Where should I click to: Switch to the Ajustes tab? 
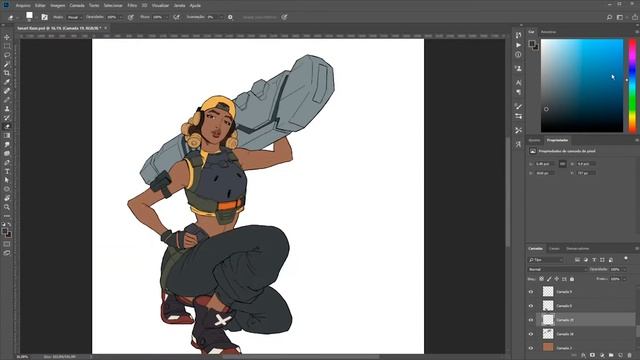534,140
